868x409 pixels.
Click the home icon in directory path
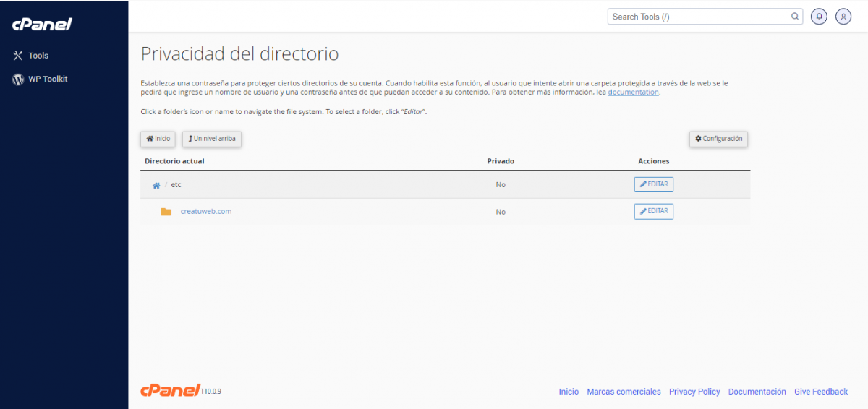point(156,185)
